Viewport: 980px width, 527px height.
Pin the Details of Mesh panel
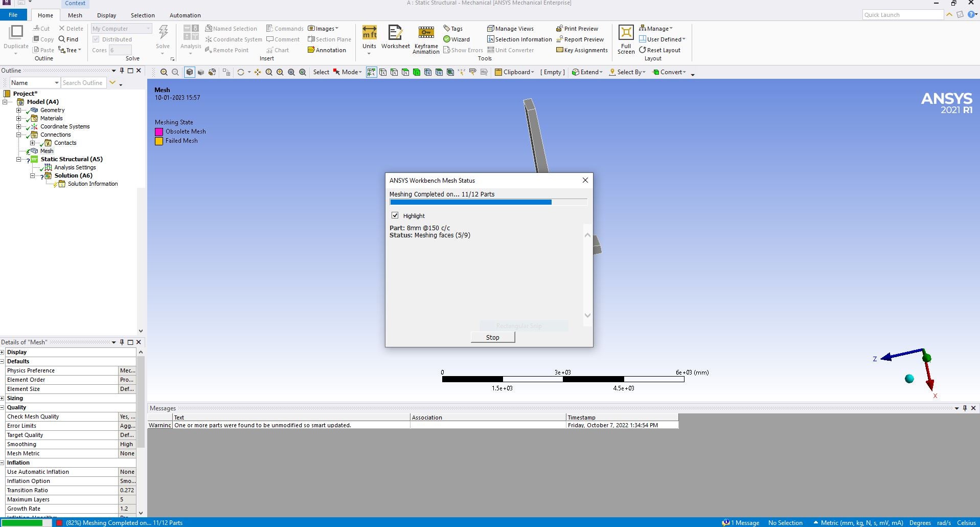point(122,342)
